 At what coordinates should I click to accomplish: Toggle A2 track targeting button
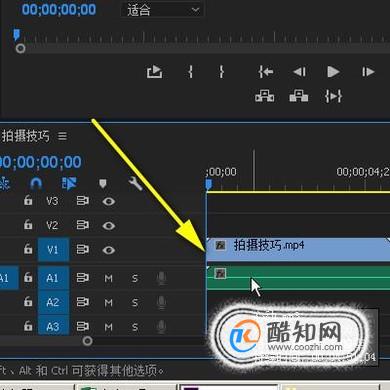click(53, 302)
